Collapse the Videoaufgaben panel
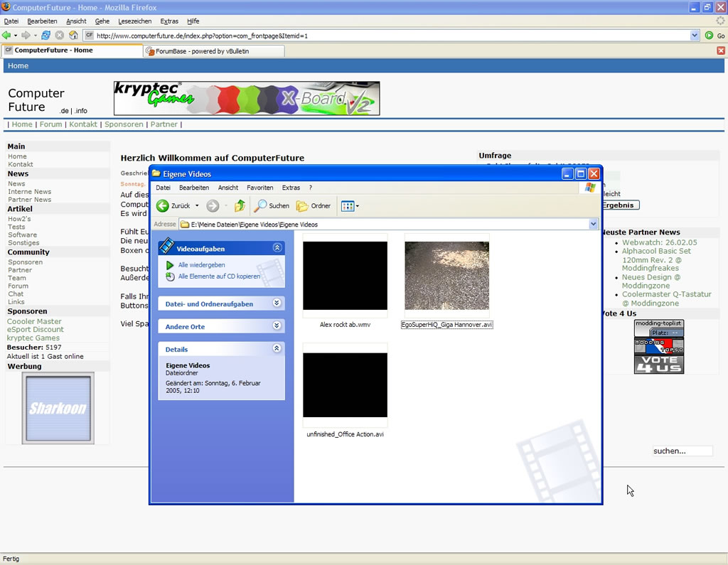 coord(277,248)
